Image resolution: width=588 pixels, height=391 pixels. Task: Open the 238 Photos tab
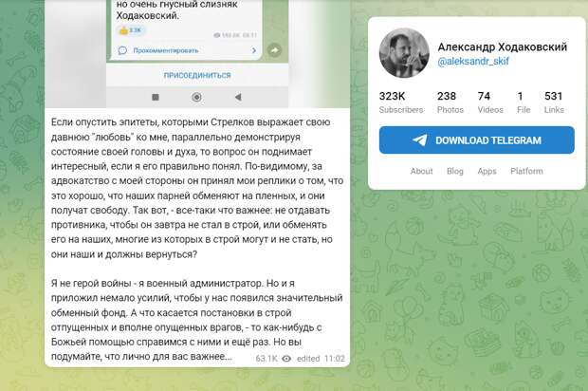click(450, 102)
